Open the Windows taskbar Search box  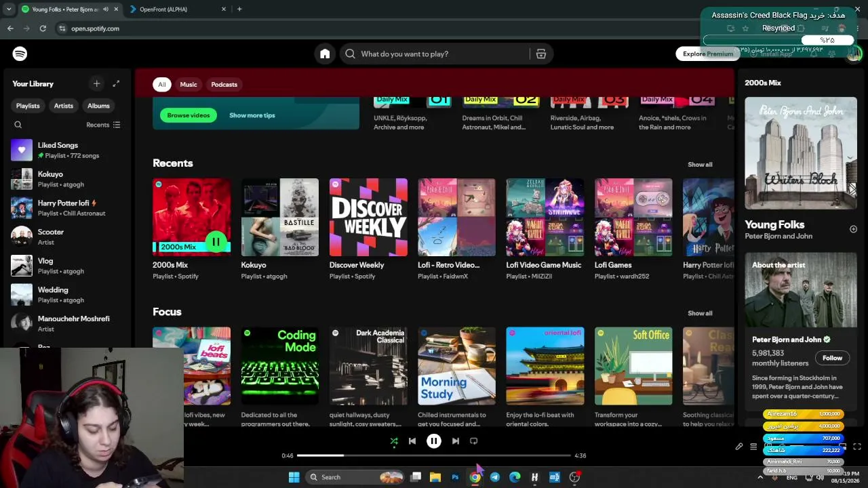click(x=355, y=477)
